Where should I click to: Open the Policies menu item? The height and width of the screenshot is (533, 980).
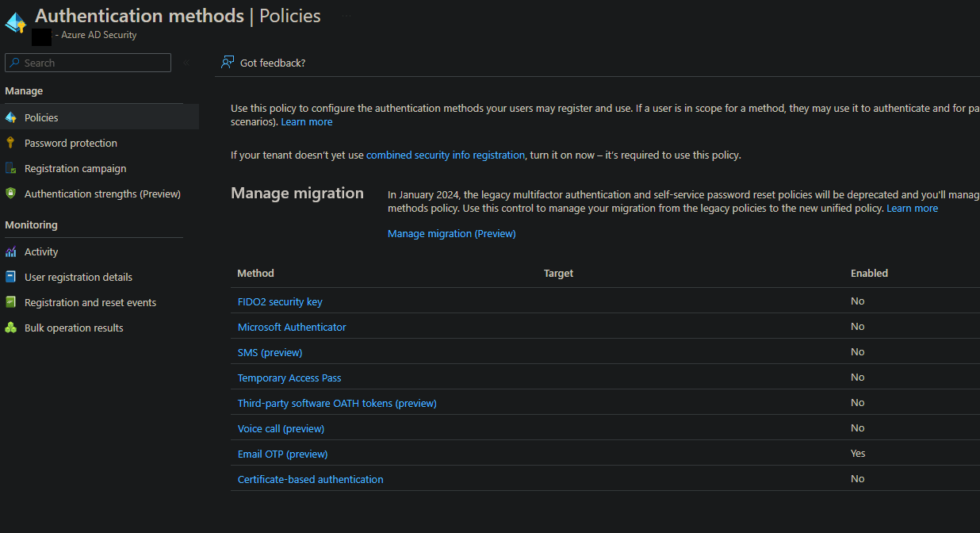coord(100,117)
